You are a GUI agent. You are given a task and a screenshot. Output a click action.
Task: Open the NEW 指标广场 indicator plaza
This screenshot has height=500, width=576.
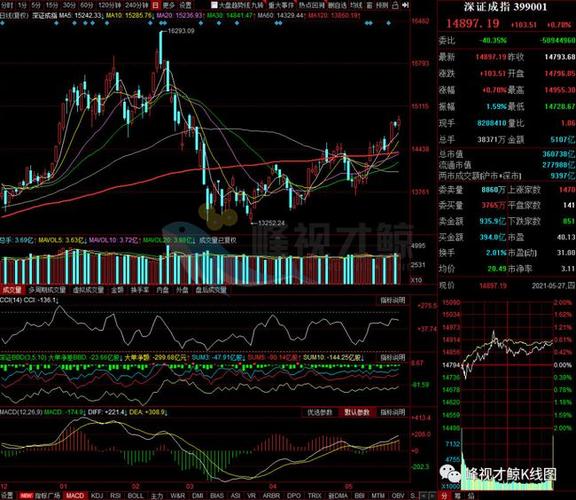coord(39,496)
